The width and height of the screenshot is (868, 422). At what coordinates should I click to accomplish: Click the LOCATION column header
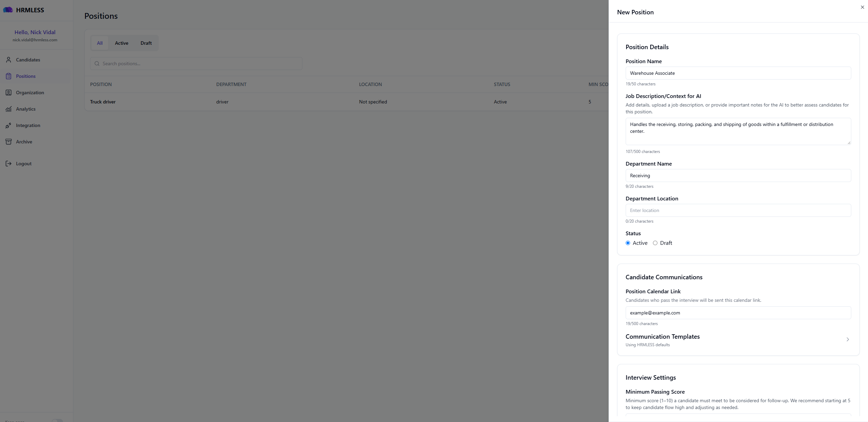click(370, 84)
